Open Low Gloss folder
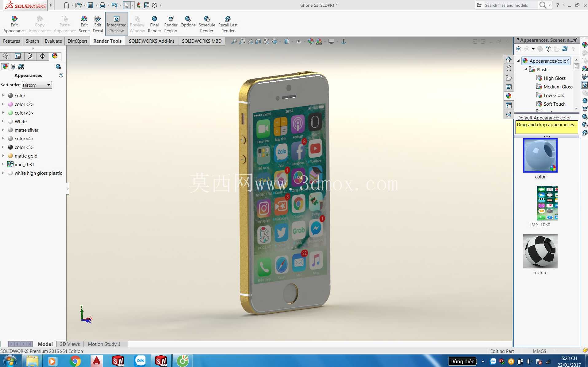Viewport: 588px width, 367px height. click(550, 95)
